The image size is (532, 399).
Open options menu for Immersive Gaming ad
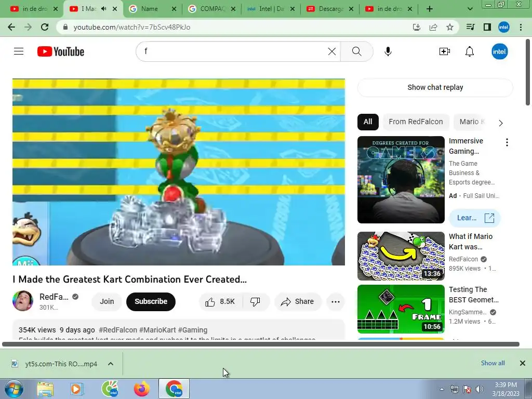pyautogui.click(x=507, y=142)
